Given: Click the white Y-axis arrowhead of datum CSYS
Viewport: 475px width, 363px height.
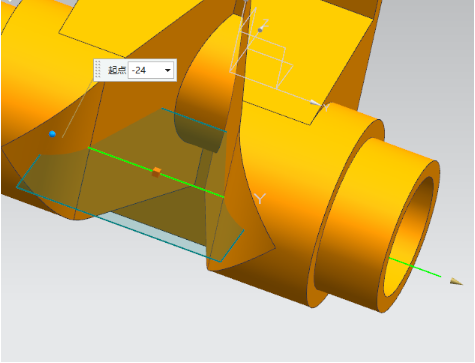Looking at the screenshot, I should tap(315, 103).
